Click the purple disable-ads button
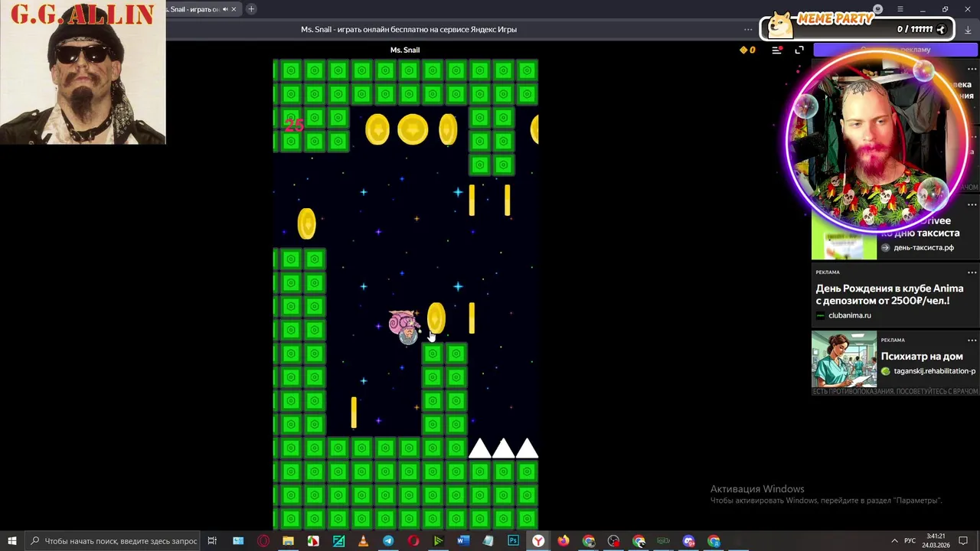Screen dimensions: 980x551 click(x=894, y=50)
